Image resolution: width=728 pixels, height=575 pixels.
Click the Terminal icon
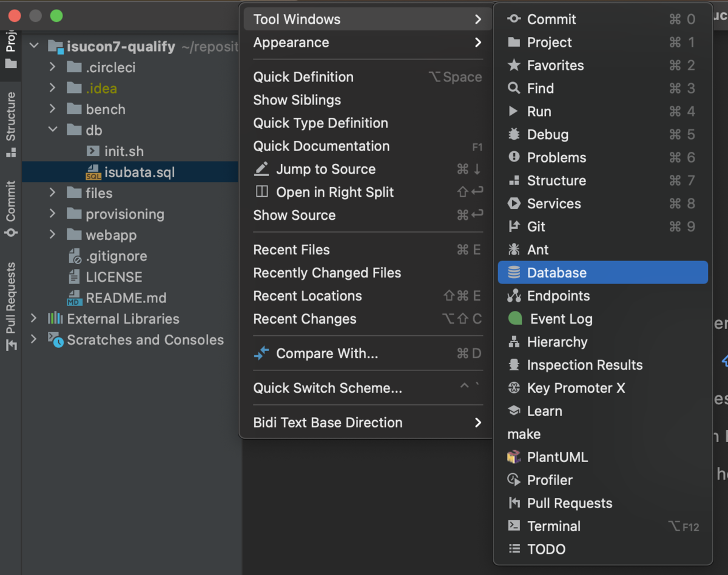point(514,526)
